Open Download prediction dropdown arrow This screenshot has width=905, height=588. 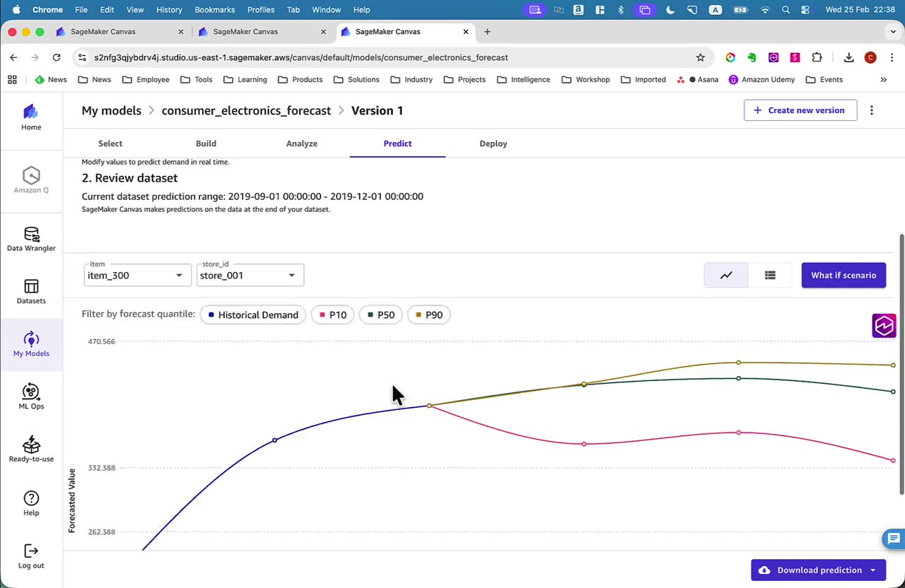(x=872, y=570)
